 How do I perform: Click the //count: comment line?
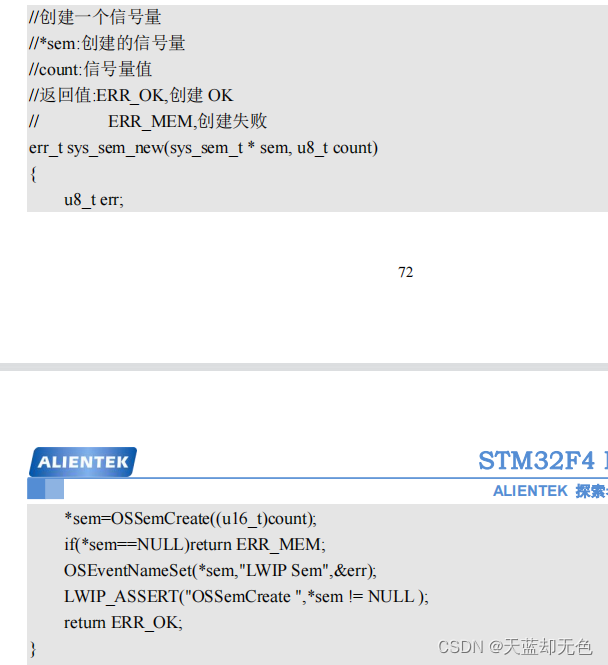click(90, 69)
